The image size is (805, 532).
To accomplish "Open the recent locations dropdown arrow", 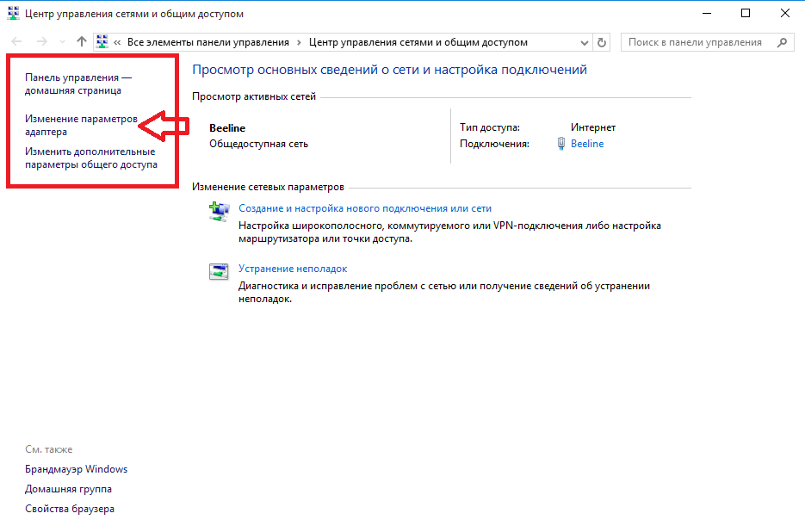I will pyautogui.click(x=62, y=42).
